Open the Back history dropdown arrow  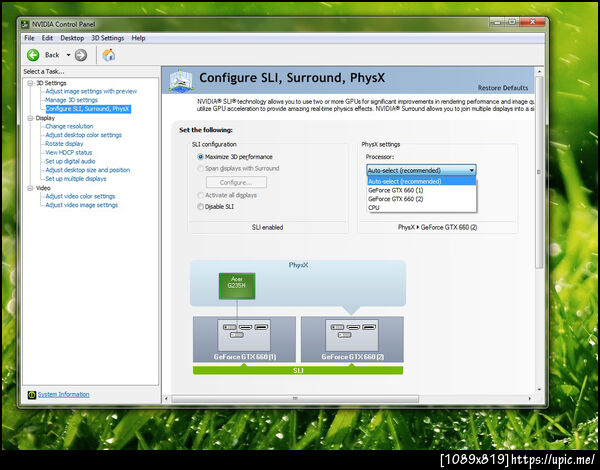68,55
